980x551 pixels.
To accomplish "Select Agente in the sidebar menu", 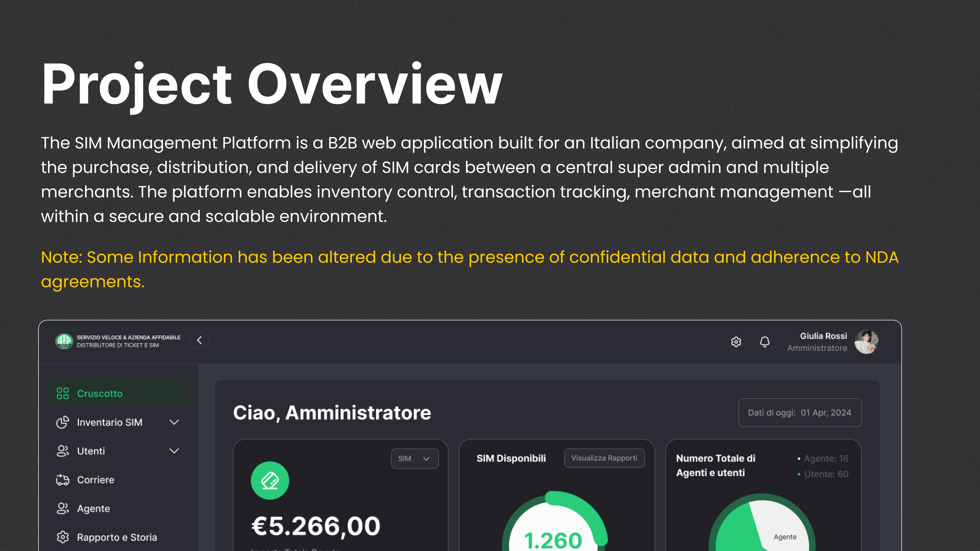I will pyautogui.click(x=94, y=509).
